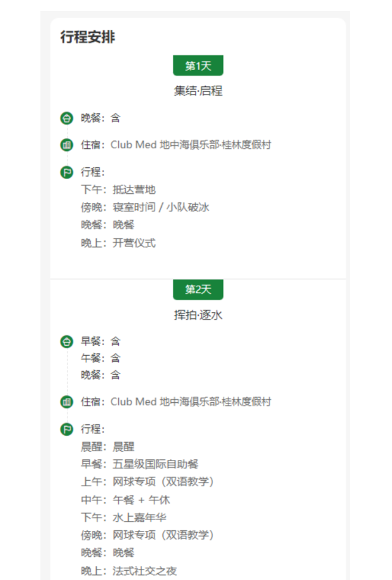Click the Day 2 meals icon beside 早餐
The image size is (392, 580).
(66, 342)
